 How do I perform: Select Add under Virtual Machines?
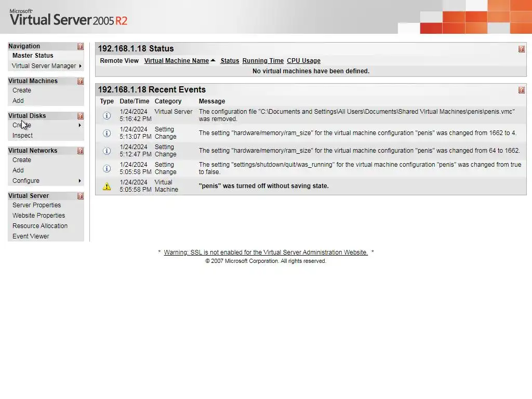pyautogui.click(x=18, y=101)
